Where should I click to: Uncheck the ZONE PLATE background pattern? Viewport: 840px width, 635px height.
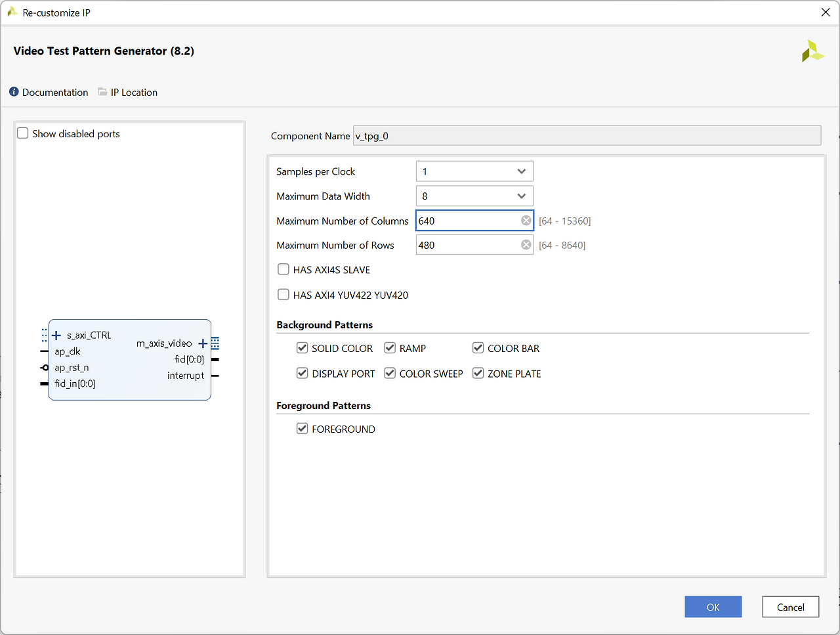pos(478,374)
